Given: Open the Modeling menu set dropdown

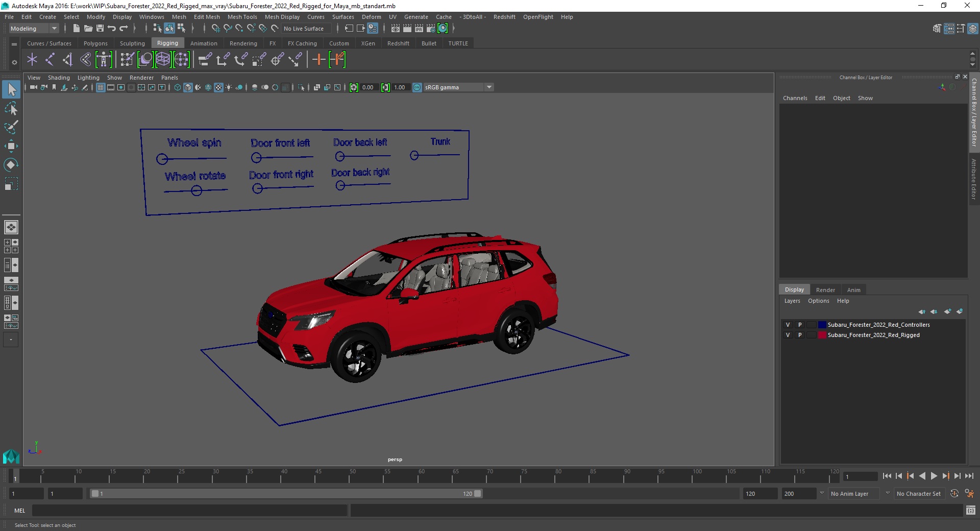Looking at the screenshot, I should [x=34, y=29].
